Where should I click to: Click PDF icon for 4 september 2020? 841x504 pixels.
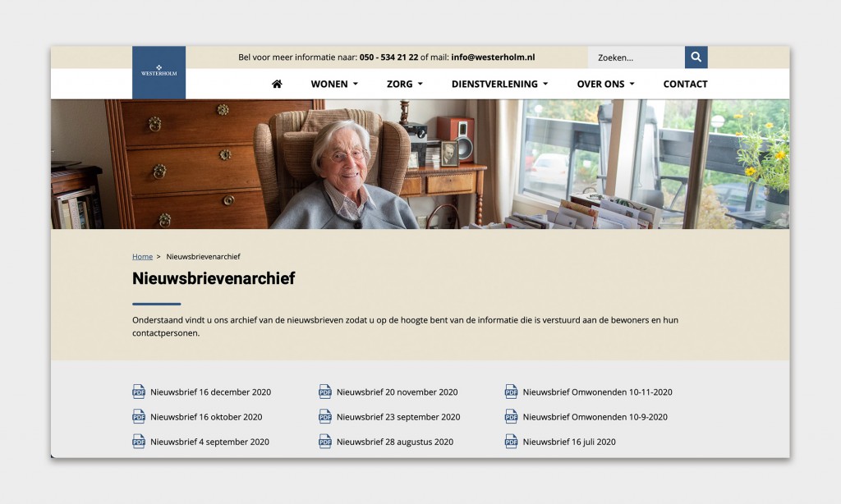point(138,442)
